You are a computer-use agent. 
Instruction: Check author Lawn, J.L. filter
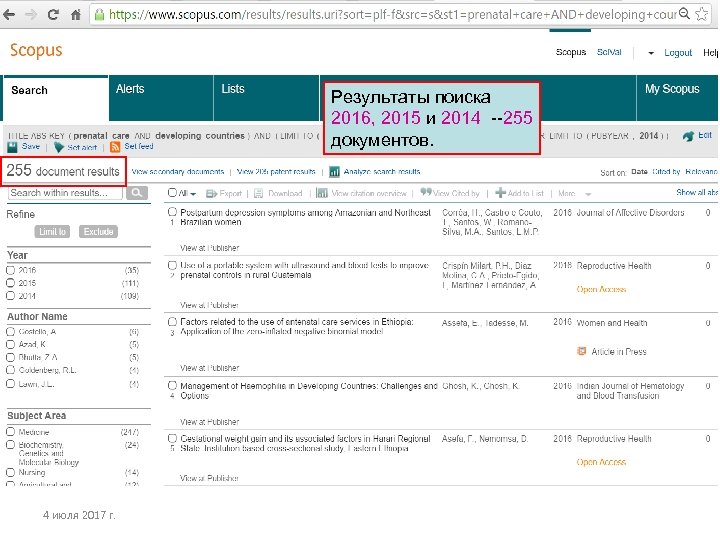11,383
